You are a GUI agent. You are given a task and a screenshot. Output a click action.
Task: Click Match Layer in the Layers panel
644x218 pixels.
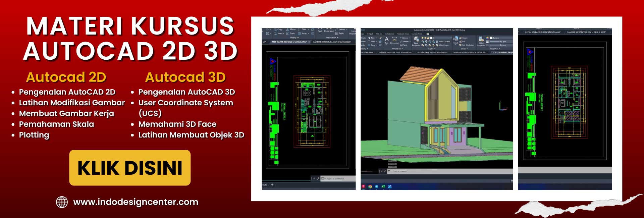(442, 45)
